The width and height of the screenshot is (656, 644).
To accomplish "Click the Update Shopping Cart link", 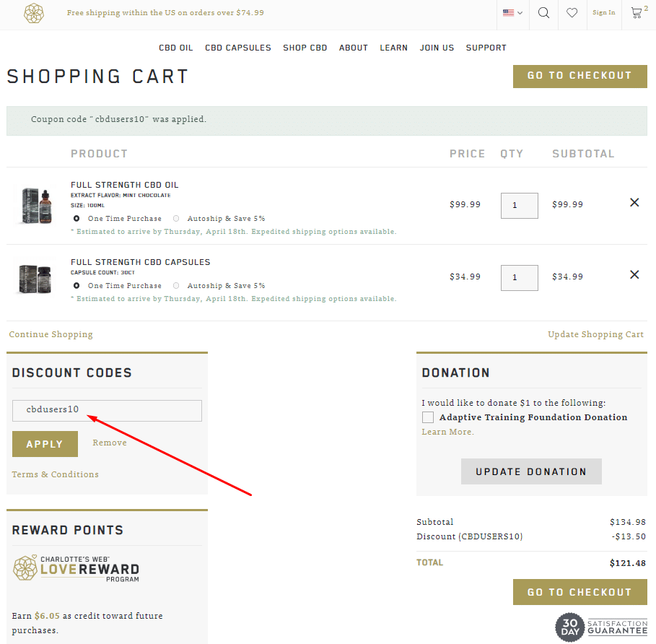I will pos(596,334).
